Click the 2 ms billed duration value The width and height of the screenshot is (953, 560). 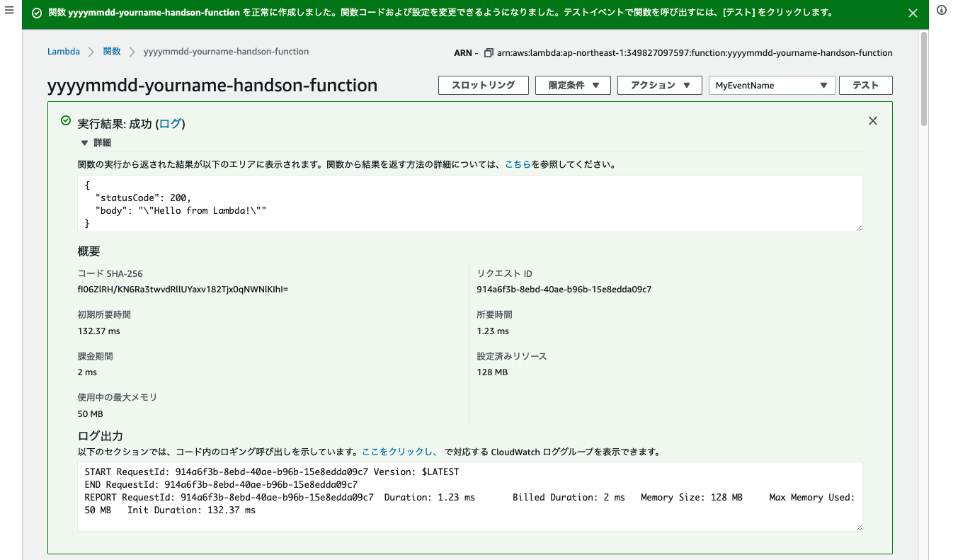tap(87, 372)
